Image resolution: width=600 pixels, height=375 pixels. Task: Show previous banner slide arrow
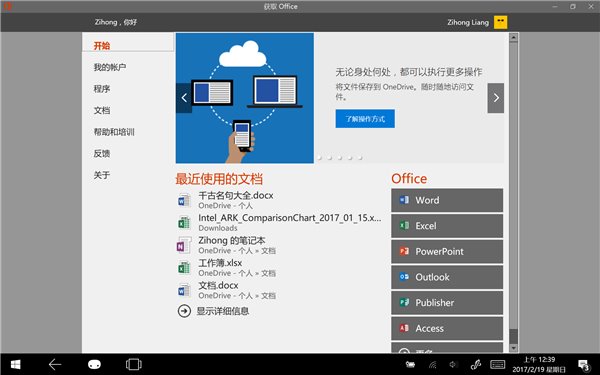(184, 98)
